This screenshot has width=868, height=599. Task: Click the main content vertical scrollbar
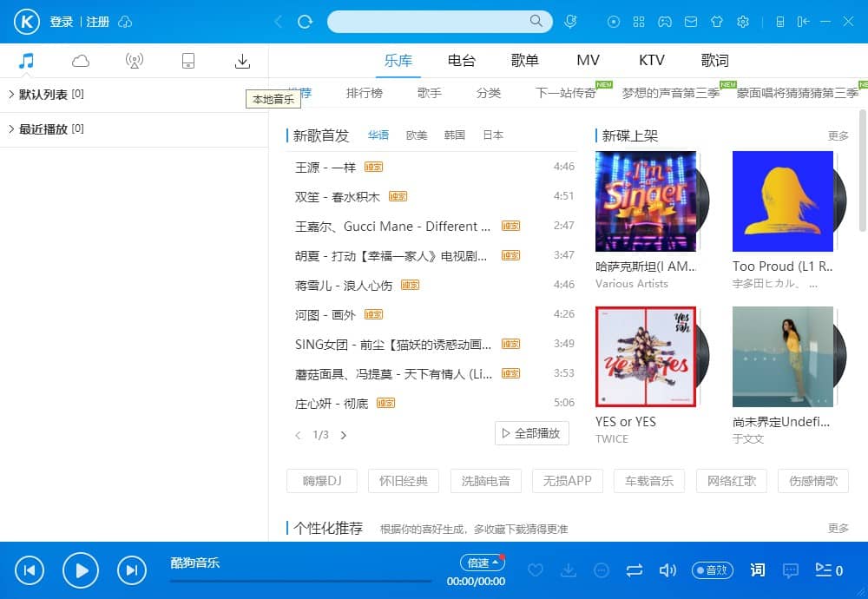[x=863, y=170]
